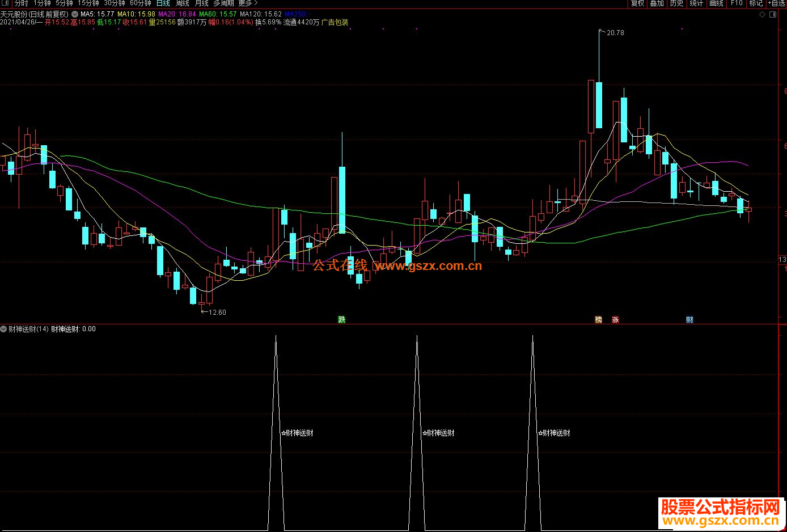Open the 更多 periods expander
The height and width of the screenshot is (532, 787).
pyautogui.click(x=248, y=3)
